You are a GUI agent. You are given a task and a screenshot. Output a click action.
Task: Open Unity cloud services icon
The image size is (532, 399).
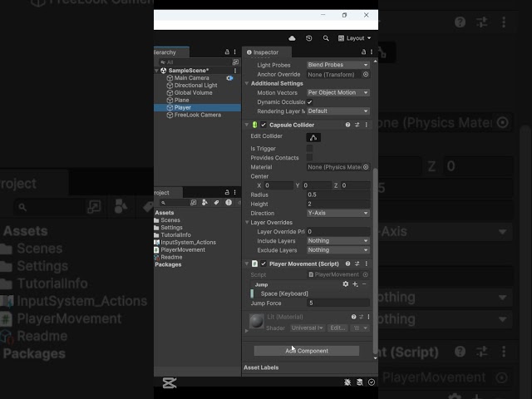tap(292, 38)
